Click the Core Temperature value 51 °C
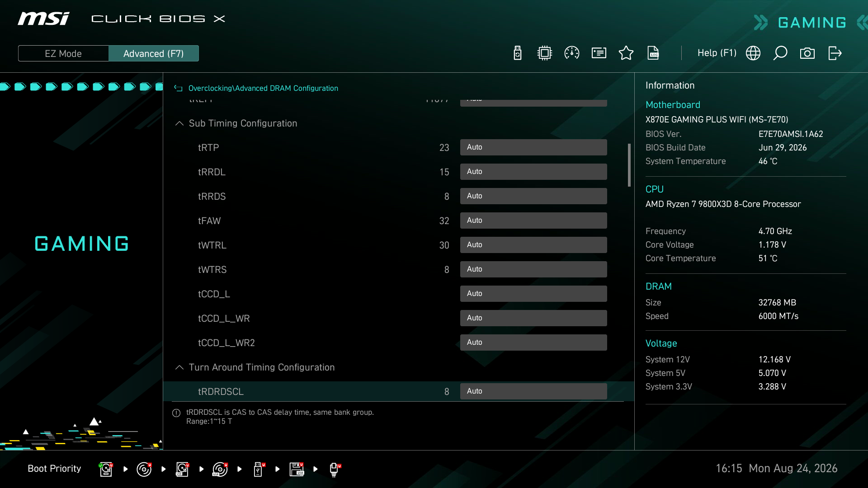The image size is (868, 488). (x=768, y=258)
